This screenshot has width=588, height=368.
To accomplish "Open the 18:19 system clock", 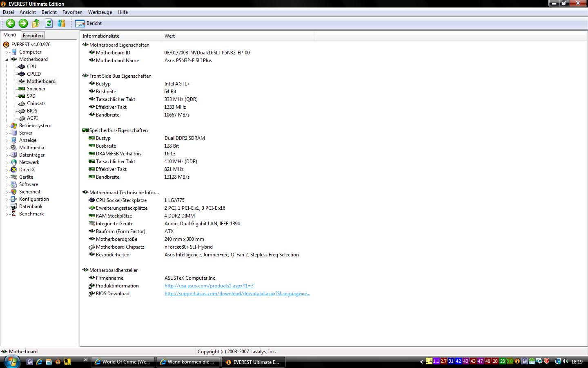I will click(577, 362).
